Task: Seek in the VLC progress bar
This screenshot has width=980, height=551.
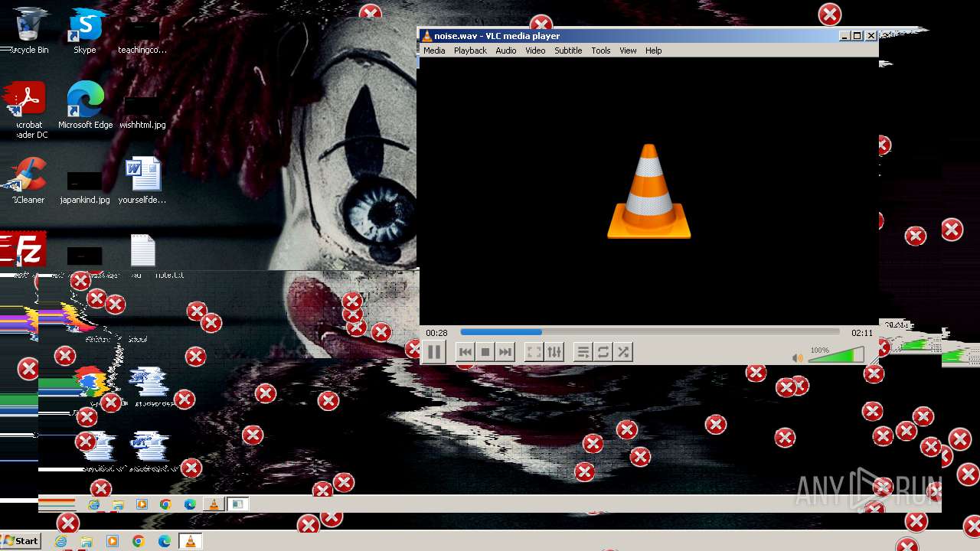Action: 649,332
